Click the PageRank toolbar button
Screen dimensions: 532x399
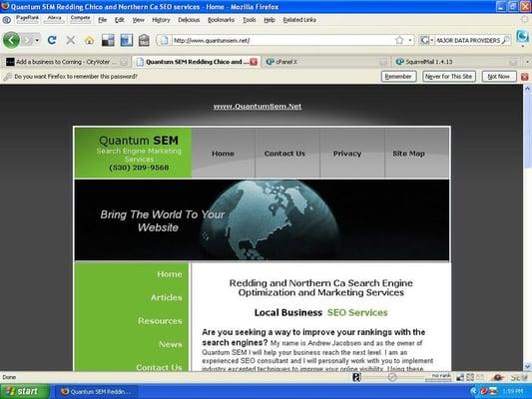(x=27, y=19)
